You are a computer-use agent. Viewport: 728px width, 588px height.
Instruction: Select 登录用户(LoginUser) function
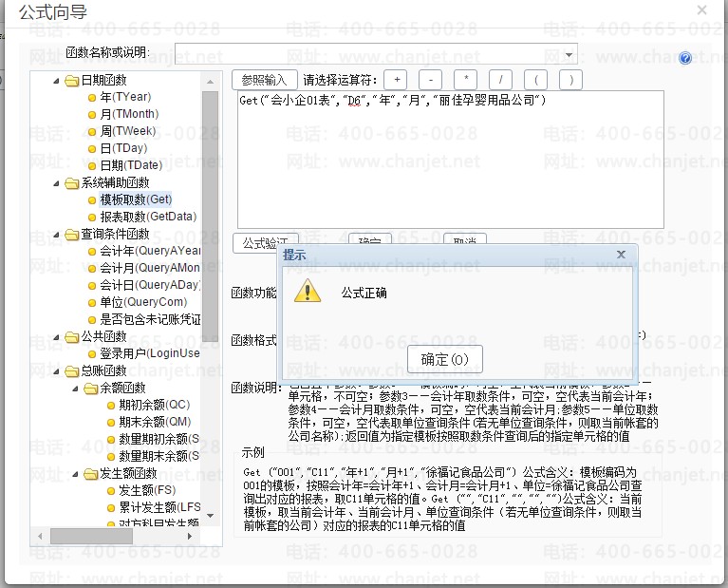[x=150, y=353]
